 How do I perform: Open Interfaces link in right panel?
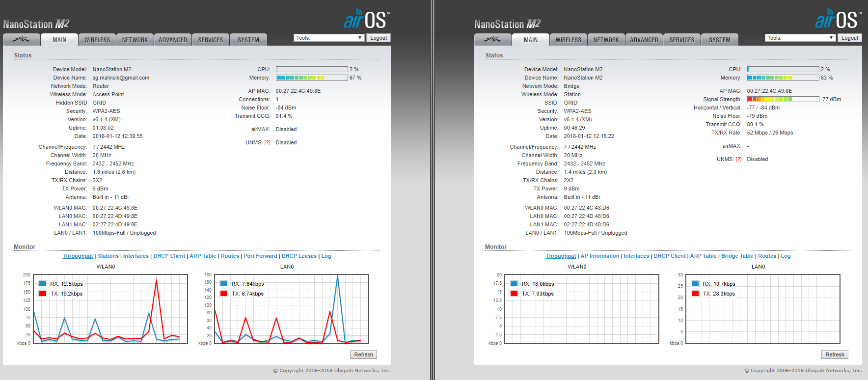click(x=636, y=256)
